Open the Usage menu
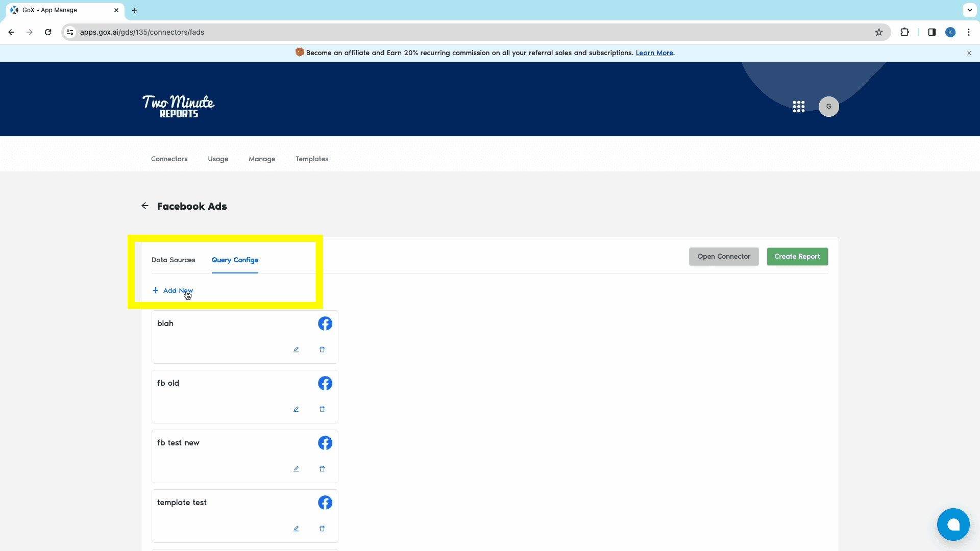980x551 pixels. (218, 159)
